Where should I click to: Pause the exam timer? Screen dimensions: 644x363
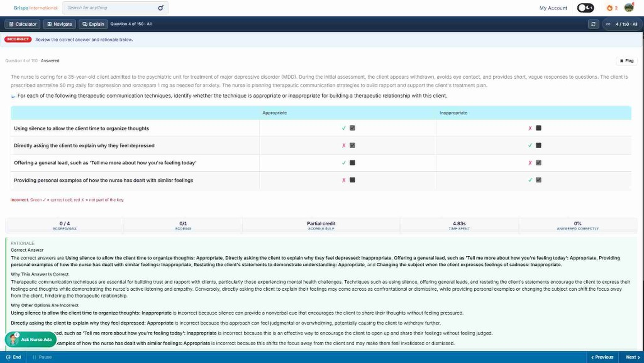click(42, 357)
